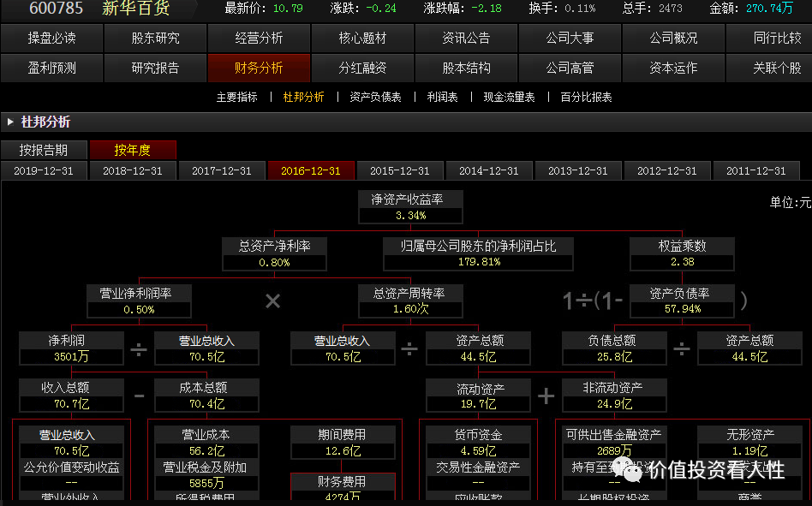The height and width of the screenshot is (506, 812).
Task: Select the 2016-12-31 period tab
Action: (x=311, y=170)
